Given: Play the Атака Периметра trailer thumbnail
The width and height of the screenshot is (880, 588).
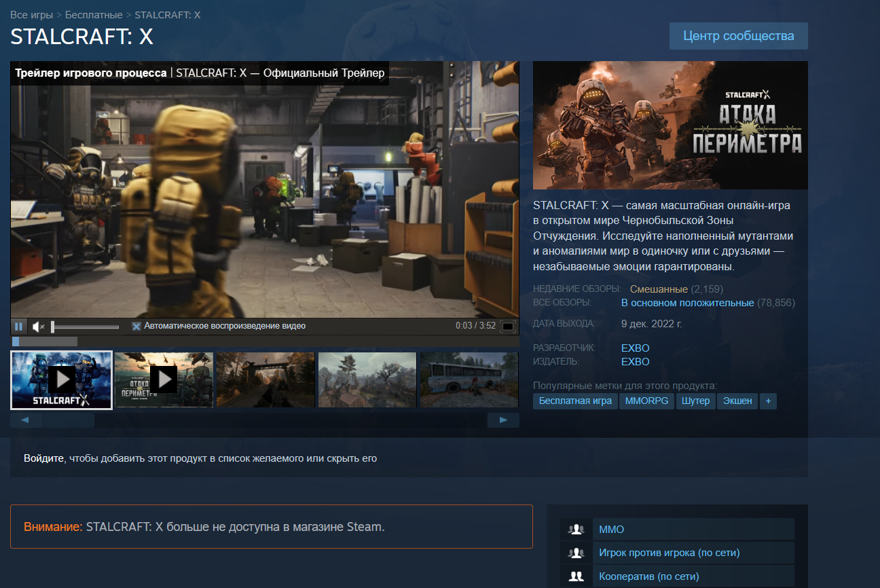Looking at the screenshot, I should [164, 380].
